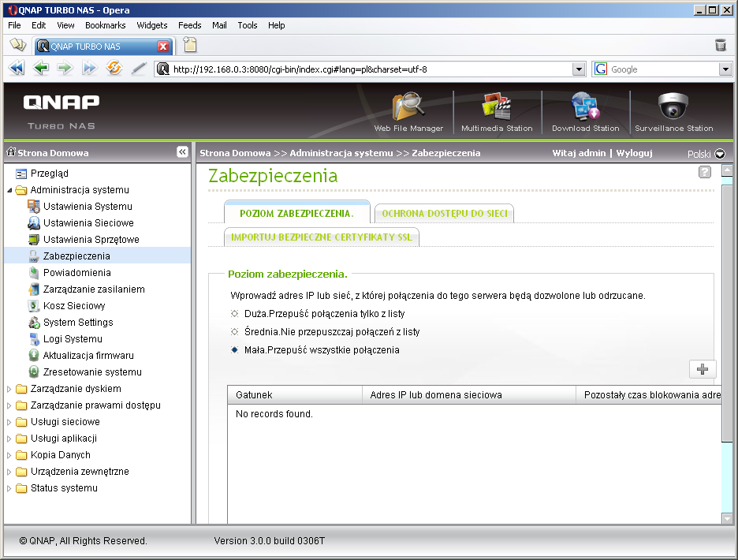The width and height of the screenshot is (738, 560).
Task: Click Gatunek column header
Action: (295, 394)
